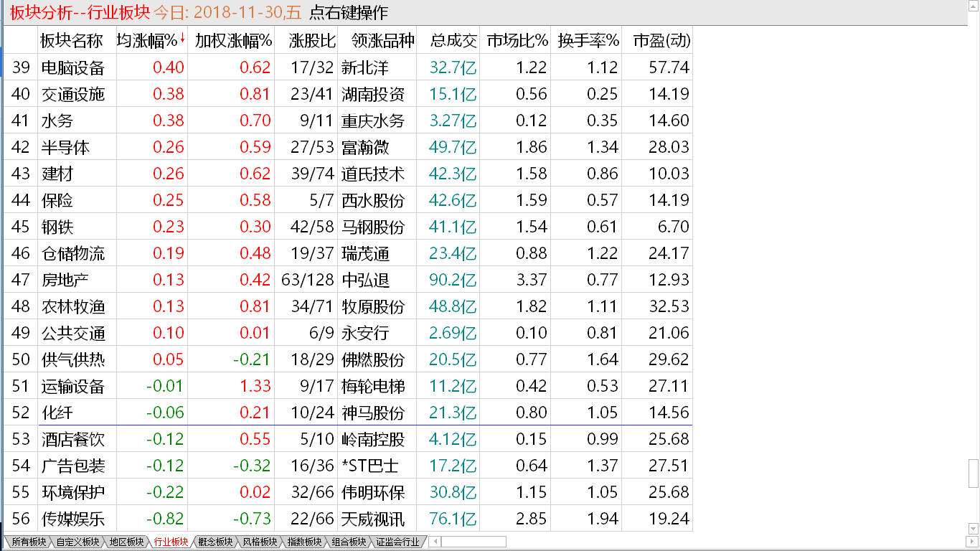Open the 风格板块 tab
Screen dimensions: 980x551
click(x=260, y=542)
